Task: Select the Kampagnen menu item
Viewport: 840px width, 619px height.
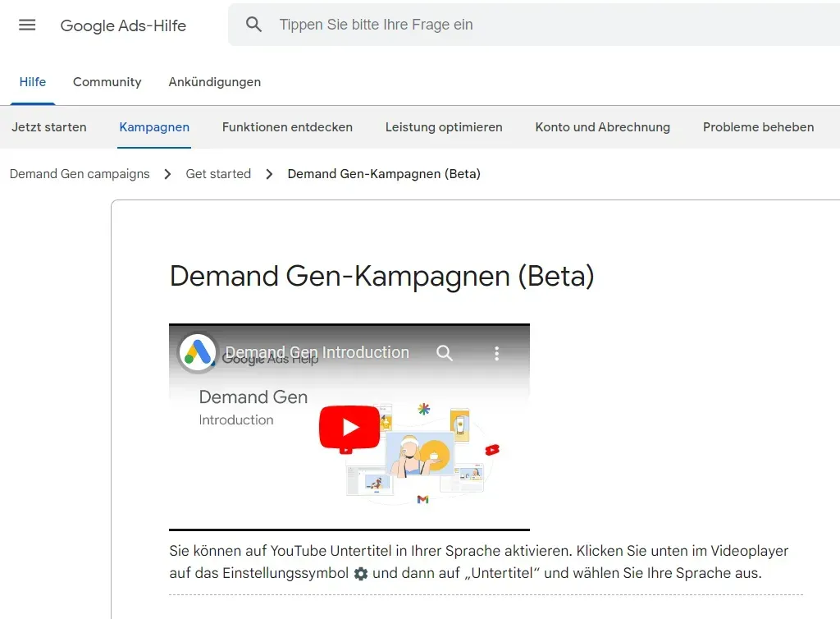Action: click(x=154, y=127)
